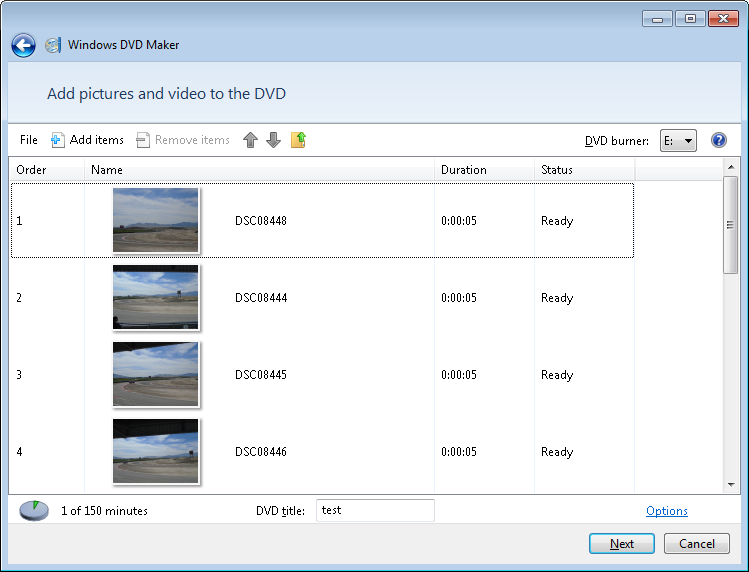
Task: Click order number 2 in the list
Action: pos(19,298)
